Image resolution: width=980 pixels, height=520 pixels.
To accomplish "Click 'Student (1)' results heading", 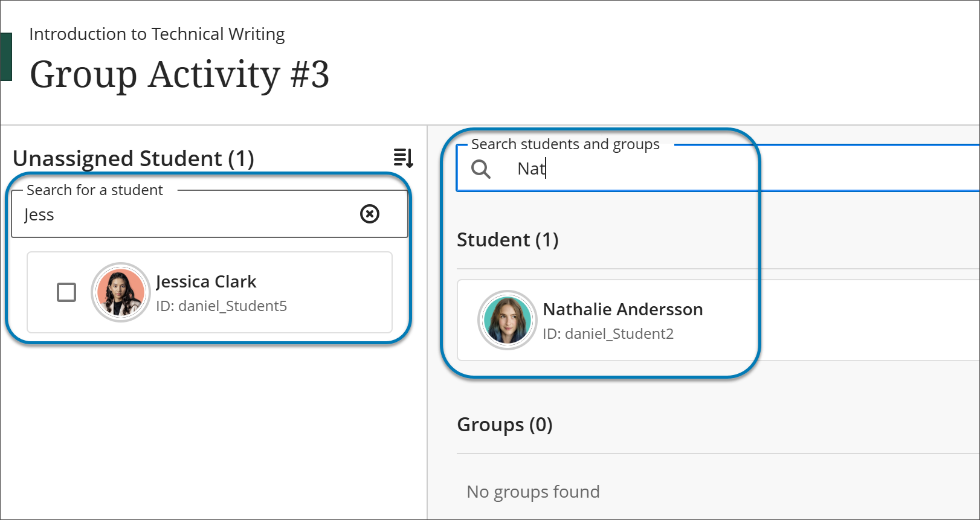I will [508, 240].
